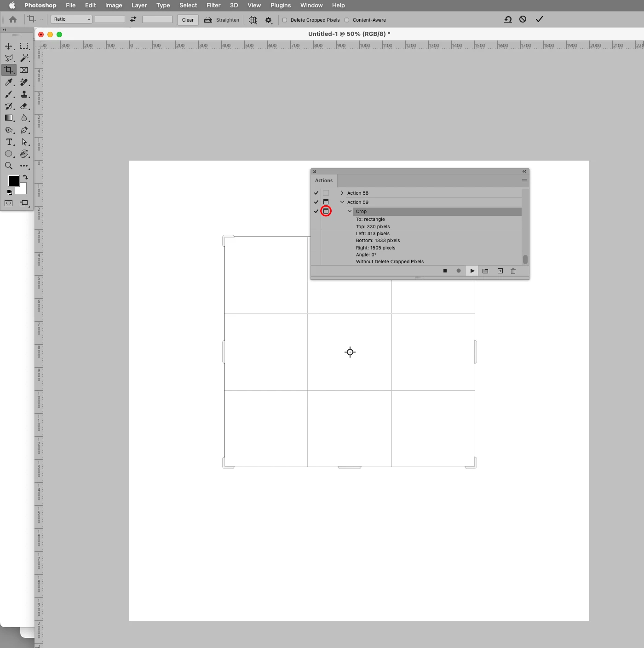Click the white background color swatch
The image size is (644, 648).
click(23, 189)
